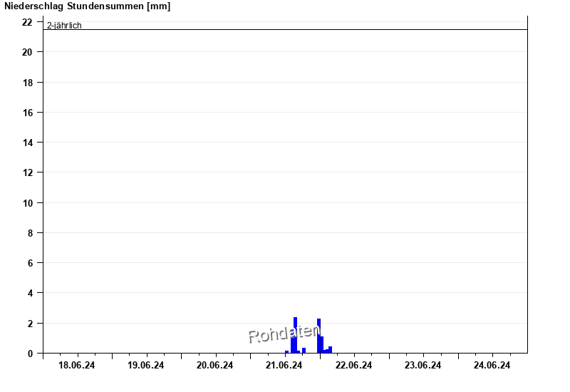Select the 19.06.24 date label

146,366
